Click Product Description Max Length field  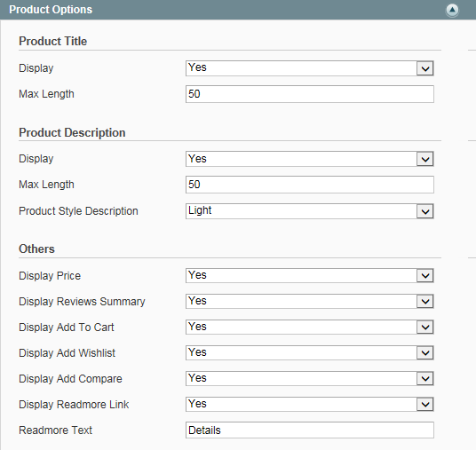310,185
